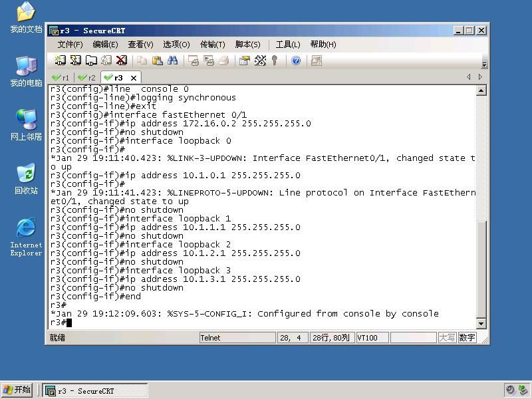Minimize the SecureCRT window
Viewport: 532px width, 399px height.
pyautogui.click(x=458, y=31)
